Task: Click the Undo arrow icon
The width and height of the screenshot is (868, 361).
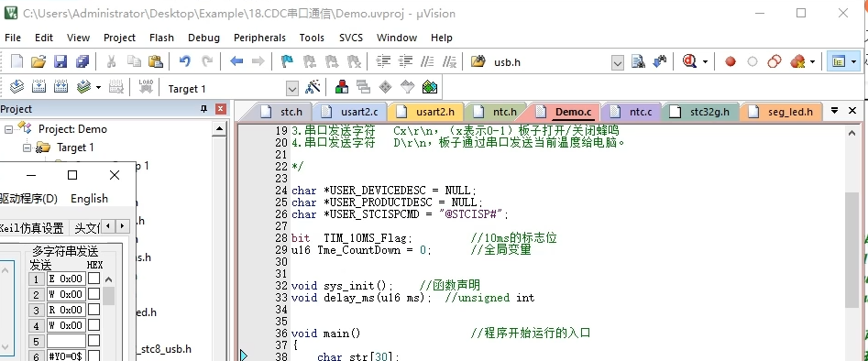Action: [185, 61]
